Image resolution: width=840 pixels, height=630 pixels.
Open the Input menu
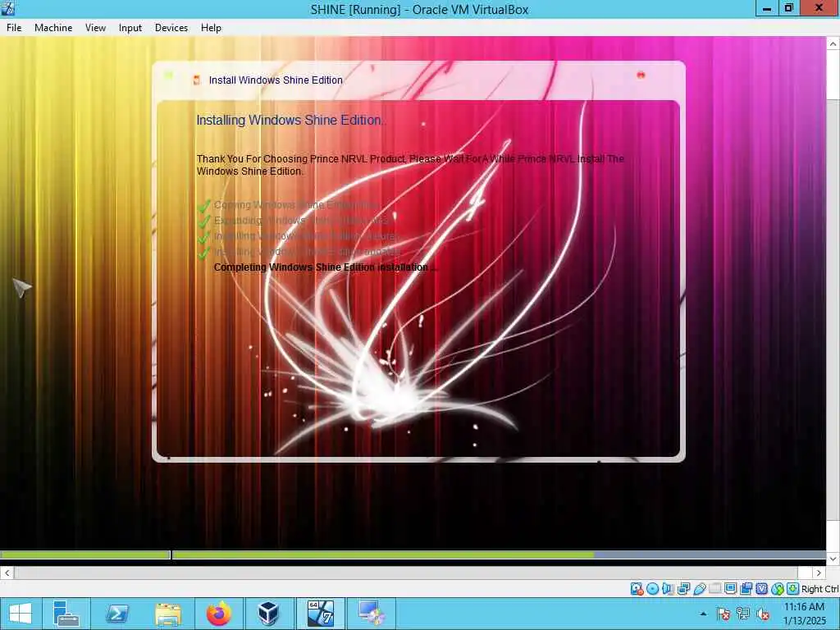[130, 28]
